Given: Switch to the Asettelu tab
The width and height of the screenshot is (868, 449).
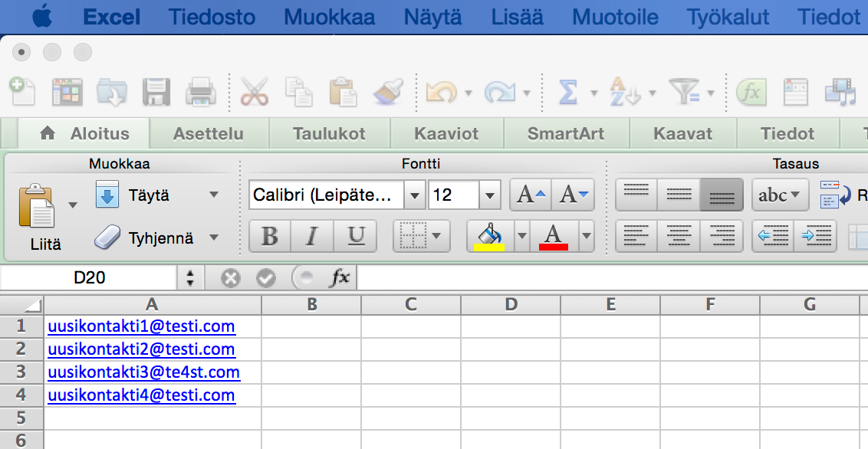Looking at the screenshot, I should pos(208,134).
